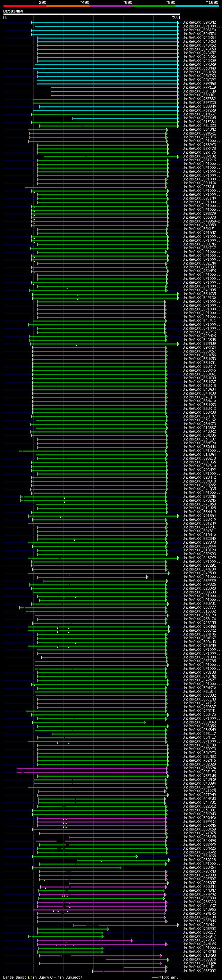Select hit UniRef100_A7P1E9
The height and width of the screenshot is (980, 222).
(x=199, y=88)
